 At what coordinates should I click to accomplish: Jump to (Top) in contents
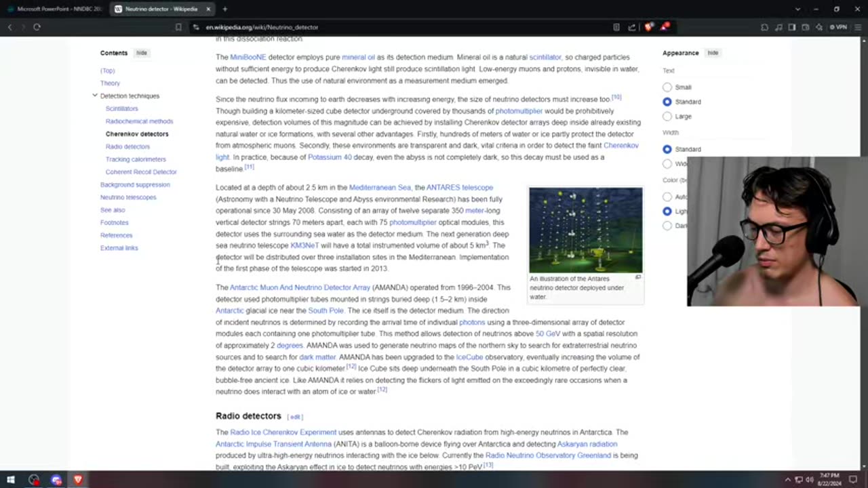click(108, 70)
